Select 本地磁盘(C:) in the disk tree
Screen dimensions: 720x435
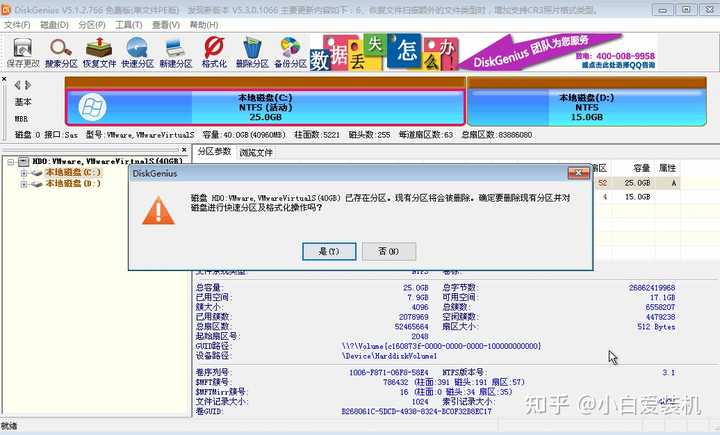73,172
